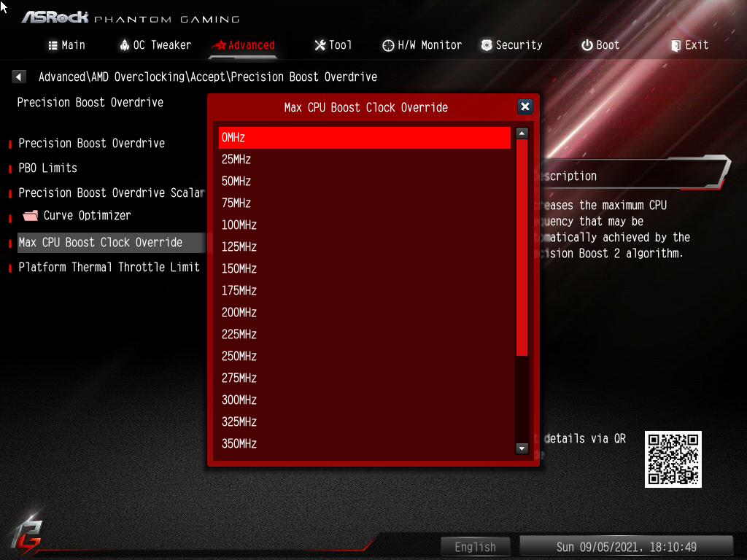This screenshot has width=747, height=560.
Task: Select 100MHz boost override
Action: point(365,225)
